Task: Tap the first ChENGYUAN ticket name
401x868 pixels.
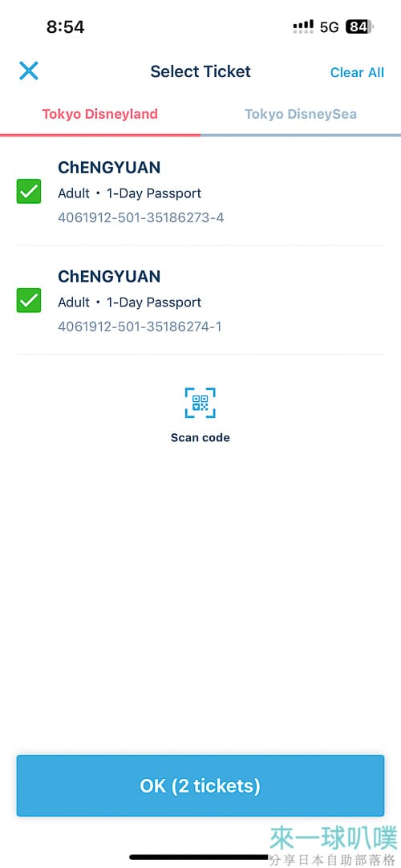Action: (x=109, y=168)
